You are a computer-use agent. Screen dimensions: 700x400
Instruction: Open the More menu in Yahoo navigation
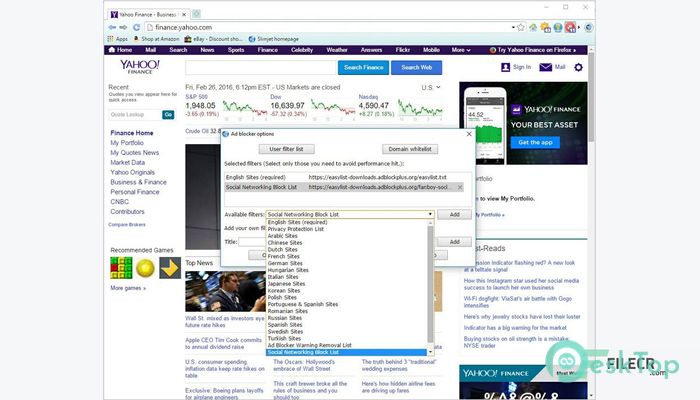[x=461, y=50]
